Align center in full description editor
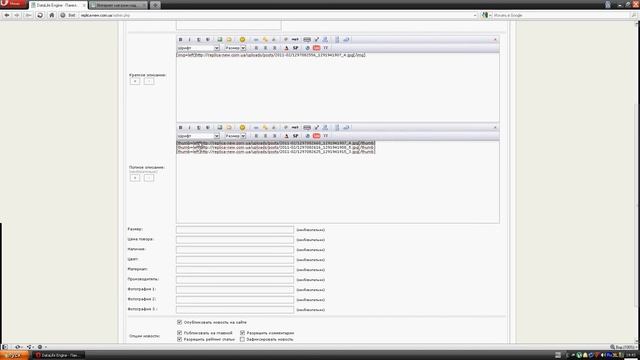640x360 pixels. 265,136
